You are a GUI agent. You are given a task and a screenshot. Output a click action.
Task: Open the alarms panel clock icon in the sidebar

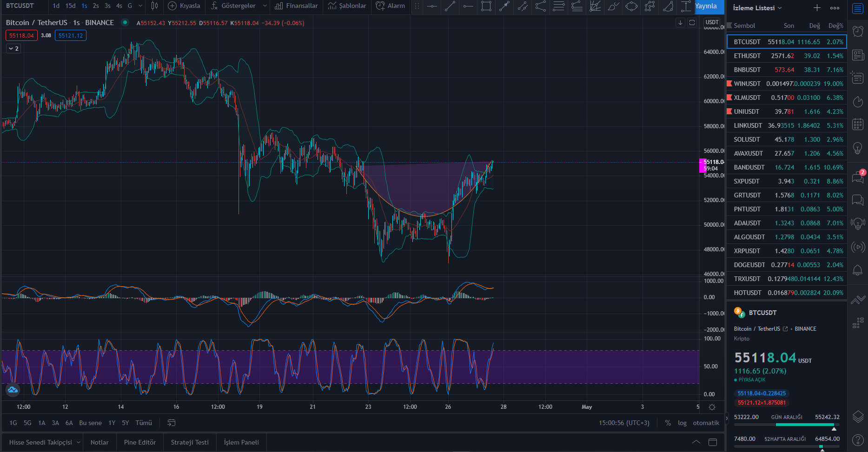[x=858, y=31]
